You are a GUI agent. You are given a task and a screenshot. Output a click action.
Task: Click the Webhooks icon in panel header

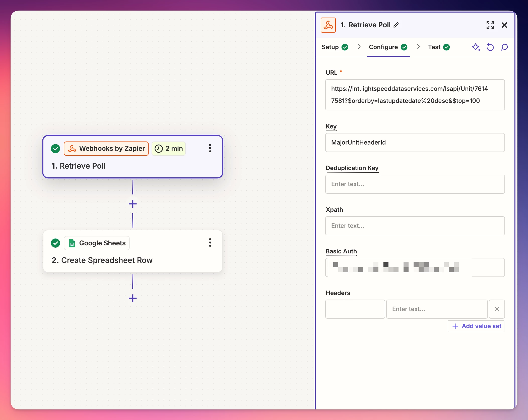(x=328, y=25)
